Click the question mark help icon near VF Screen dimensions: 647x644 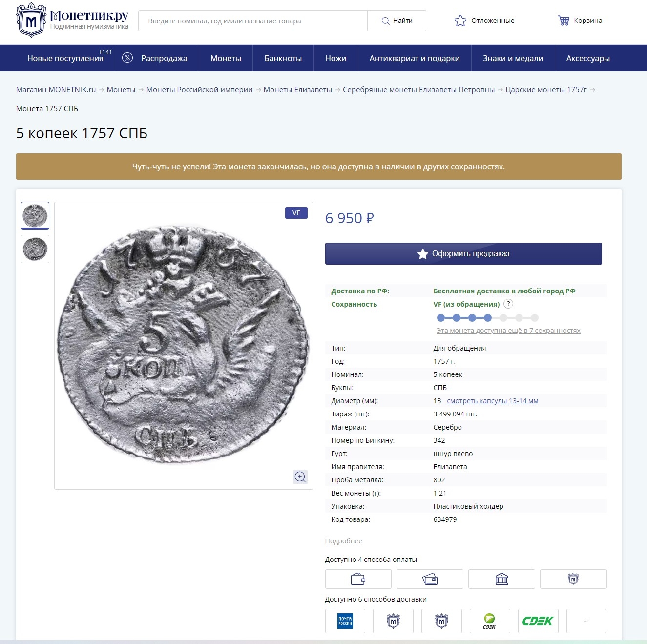point(508,304)
